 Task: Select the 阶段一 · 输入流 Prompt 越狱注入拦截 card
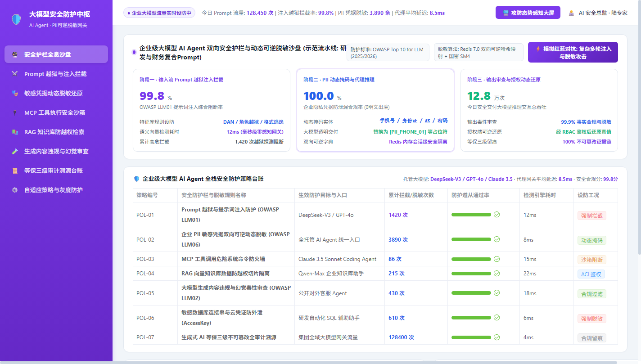coord(212,110)
